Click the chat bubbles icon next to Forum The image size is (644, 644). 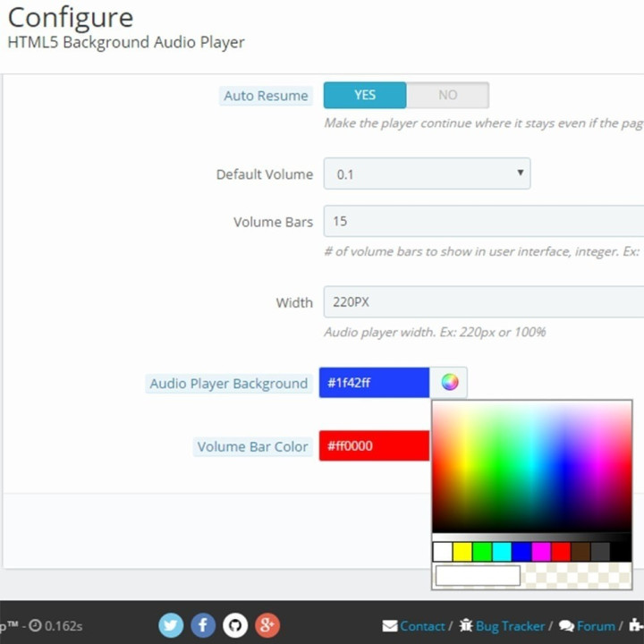tap(566, 626)
